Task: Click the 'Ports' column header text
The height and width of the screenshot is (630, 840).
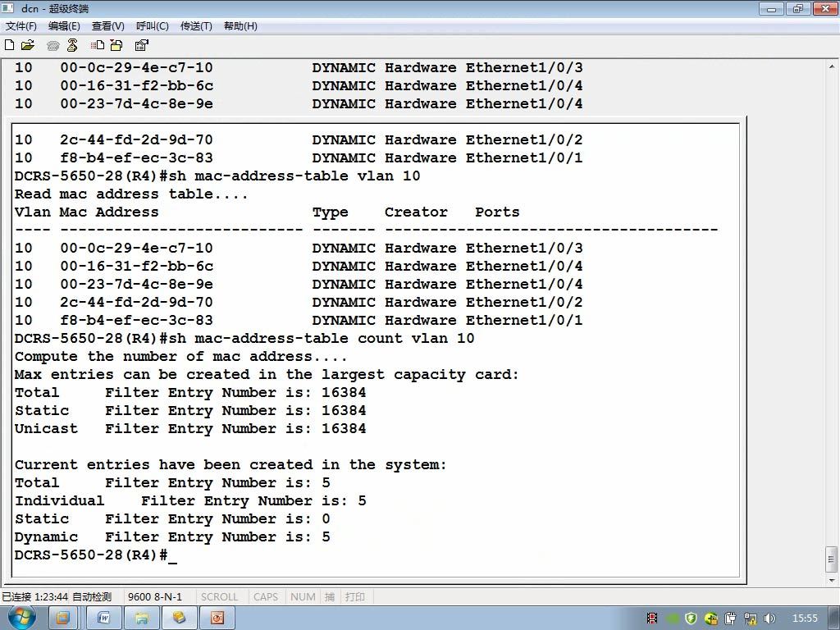Action: (497, 212)
